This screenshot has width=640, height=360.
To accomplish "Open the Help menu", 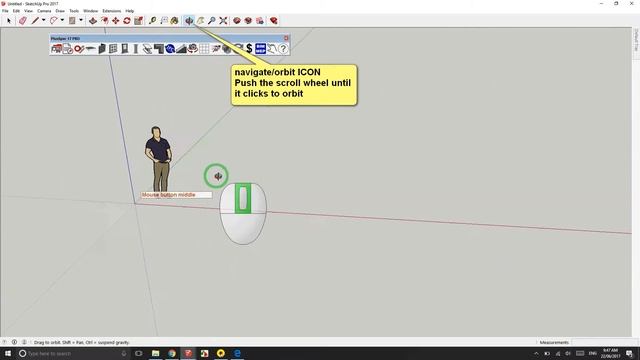I will tap(129, 11).
